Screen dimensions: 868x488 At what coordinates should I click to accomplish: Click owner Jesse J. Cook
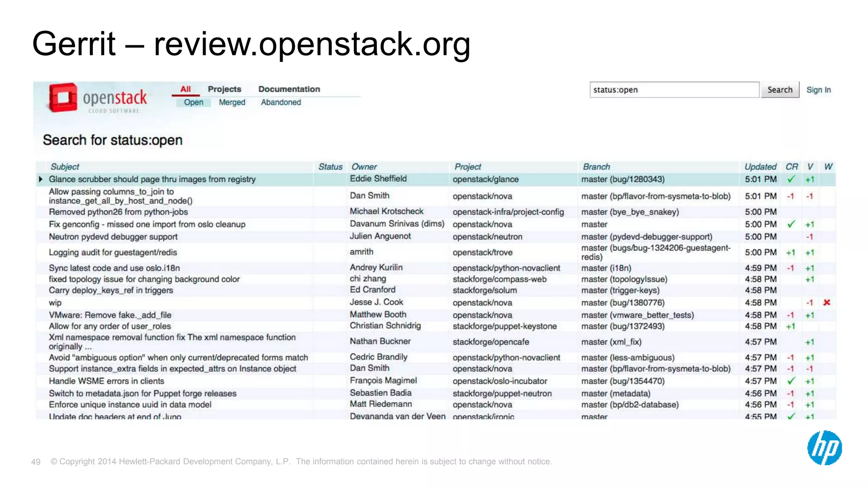[x=376, y=302]
